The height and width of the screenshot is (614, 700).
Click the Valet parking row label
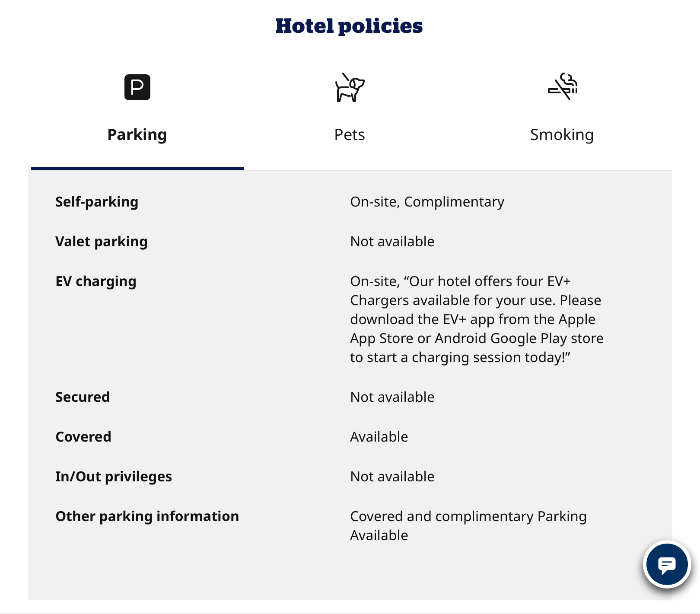tap(102, 242)
